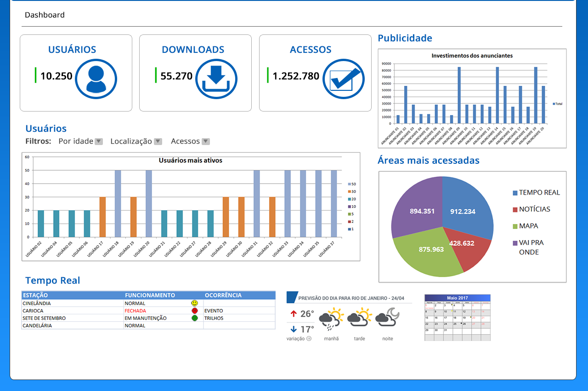Click the night cloudy moon icon
Screen dimensions: 588x391
click(x=387, y=318)
